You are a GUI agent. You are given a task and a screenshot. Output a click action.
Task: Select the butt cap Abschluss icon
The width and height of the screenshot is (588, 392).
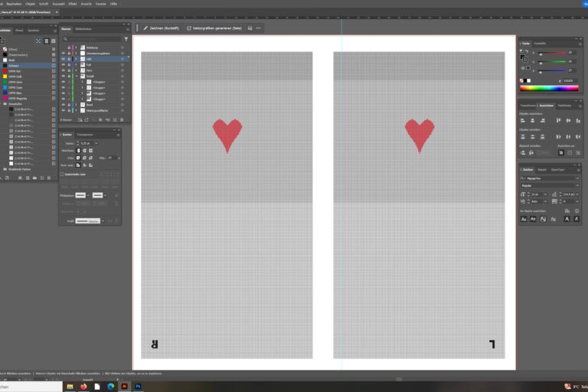78,150
